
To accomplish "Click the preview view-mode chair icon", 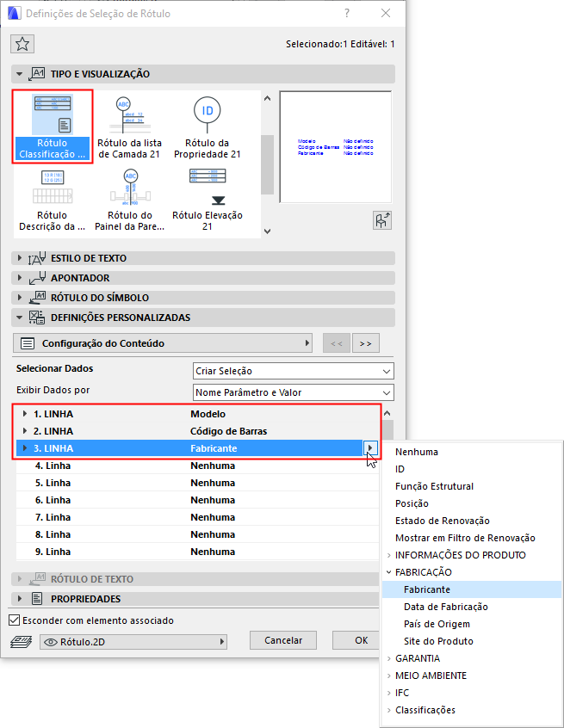I will click(x=382, y=220).
